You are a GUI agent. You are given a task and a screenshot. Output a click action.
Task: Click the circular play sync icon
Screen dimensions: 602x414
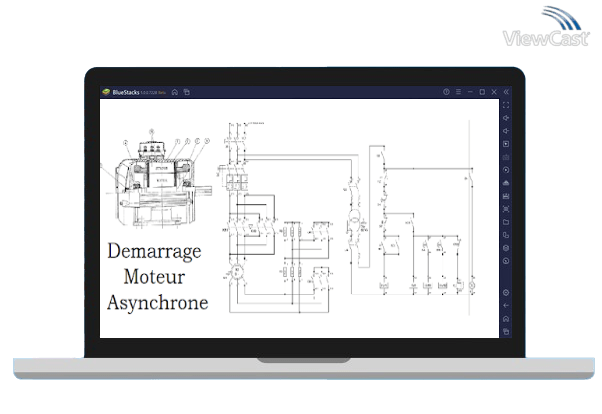tap(506, 170)
